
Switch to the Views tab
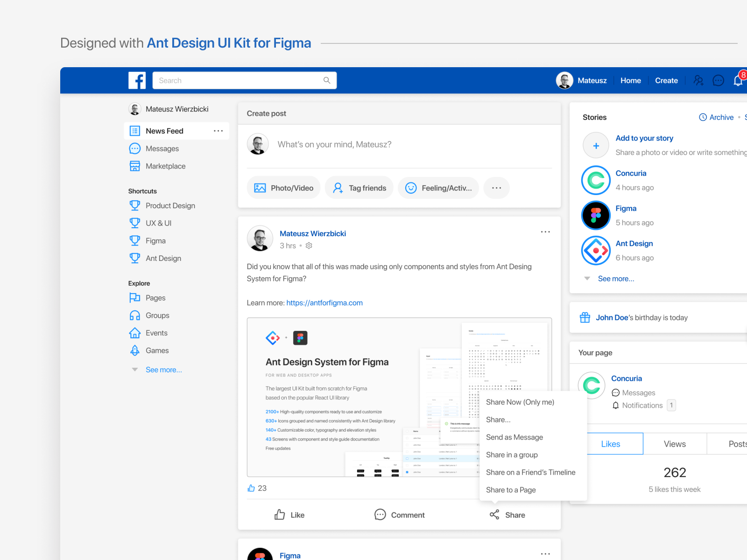pyautogui.click(x=675, y=444)
